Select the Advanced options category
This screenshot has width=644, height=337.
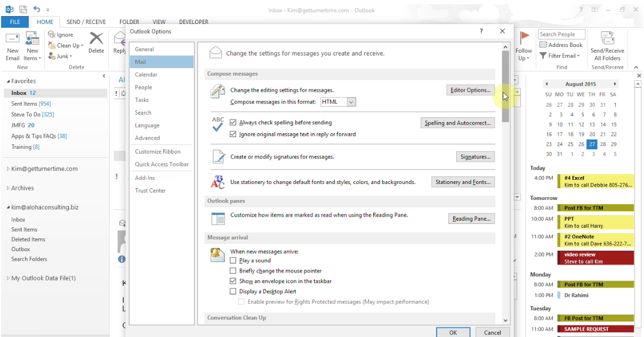pyautogui.click(x=162, y=138)
